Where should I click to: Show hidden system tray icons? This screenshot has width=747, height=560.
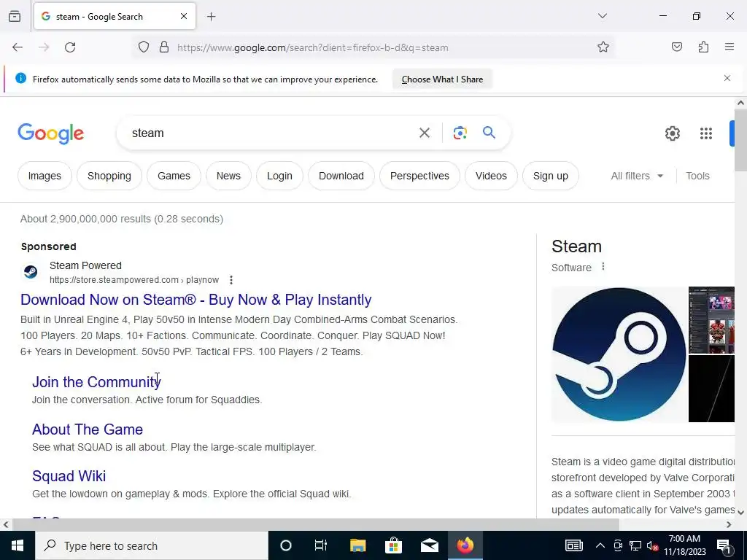tap(600, 545)
